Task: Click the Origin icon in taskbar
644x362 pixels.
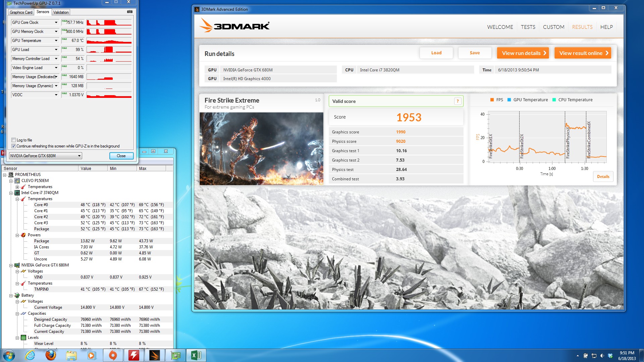Action: point(113,355)
